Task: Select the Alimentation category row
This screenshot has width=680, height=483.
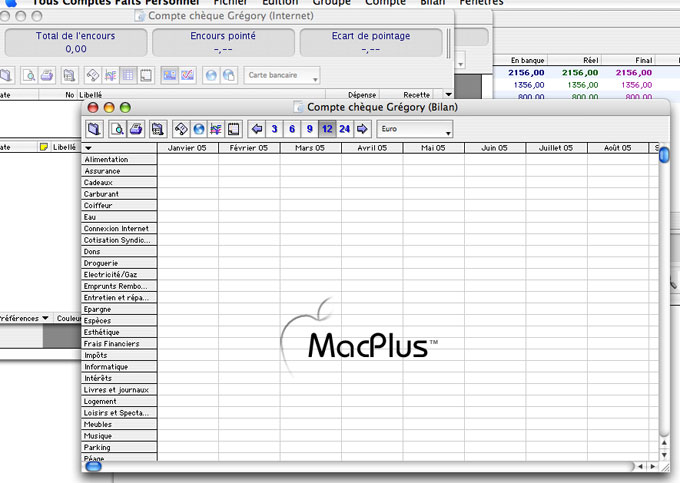Action: point(119,160)
